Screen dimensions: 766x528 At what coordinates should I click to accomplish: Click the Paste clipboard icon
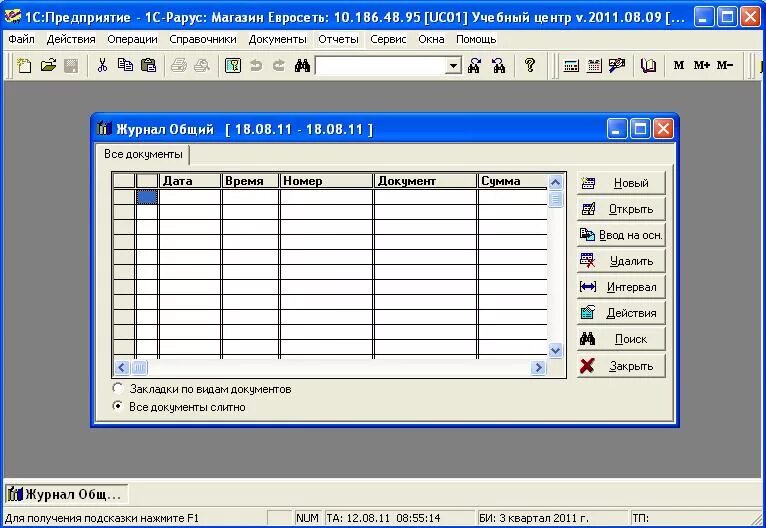[x=149, y=65]
